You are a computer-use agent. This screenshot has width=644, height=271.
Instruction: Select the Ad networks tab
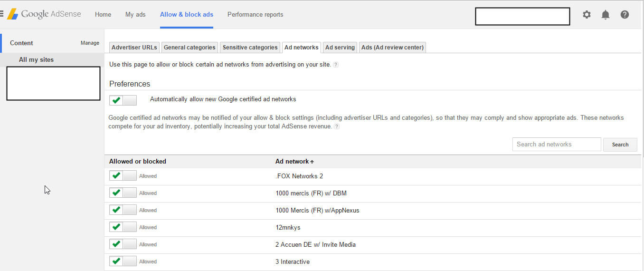point(302,47)
